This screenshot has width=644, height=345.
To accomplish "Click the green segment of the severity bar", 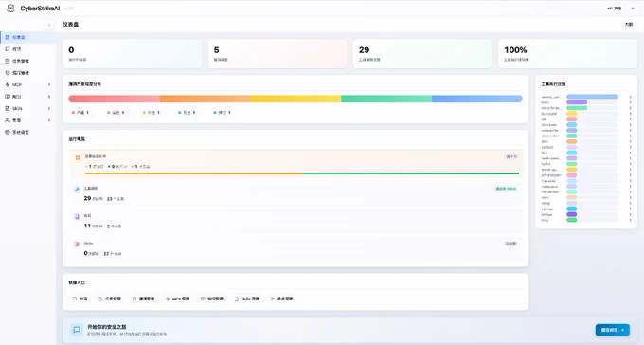I will [386, 99].
